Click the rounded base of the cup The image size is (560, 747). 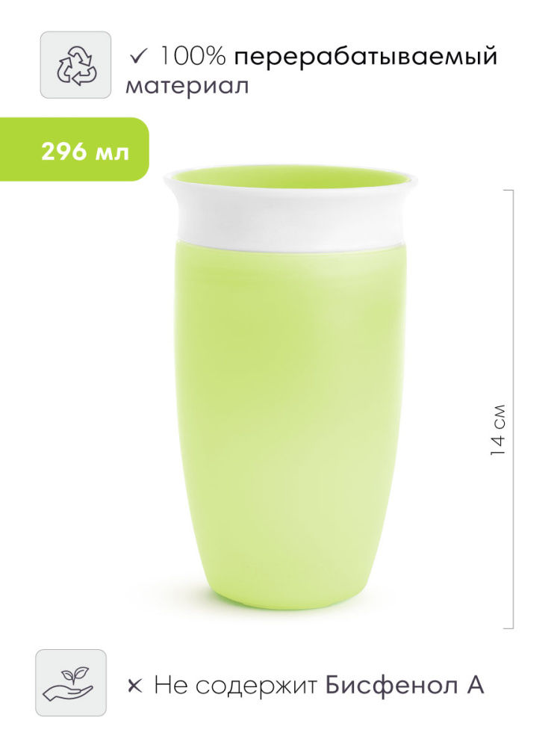click(292, 595)
